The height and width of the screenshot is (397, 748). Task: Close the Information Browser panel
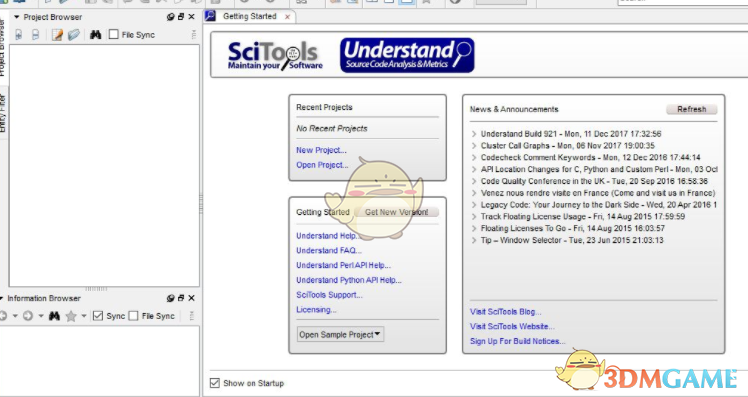point(191,298)
